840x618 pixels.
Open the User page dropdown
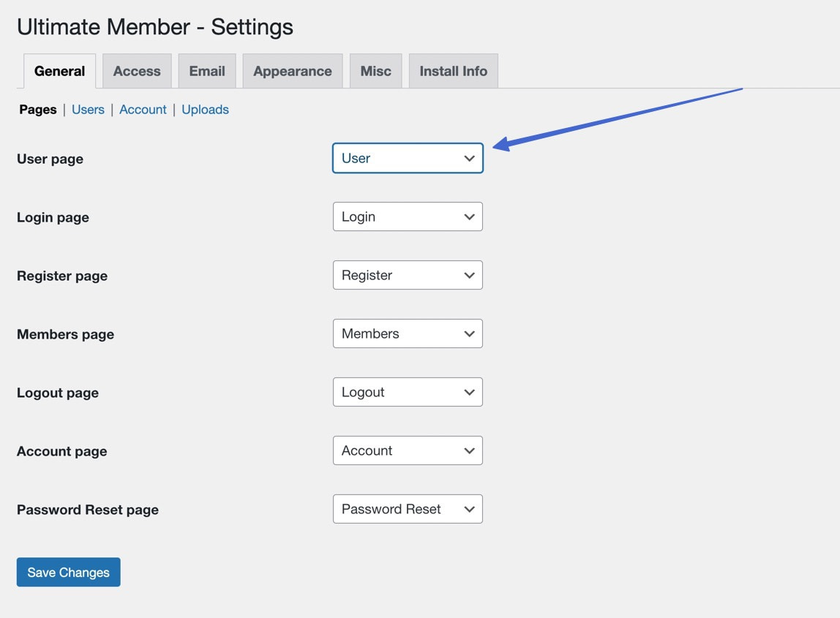[408, 158]
